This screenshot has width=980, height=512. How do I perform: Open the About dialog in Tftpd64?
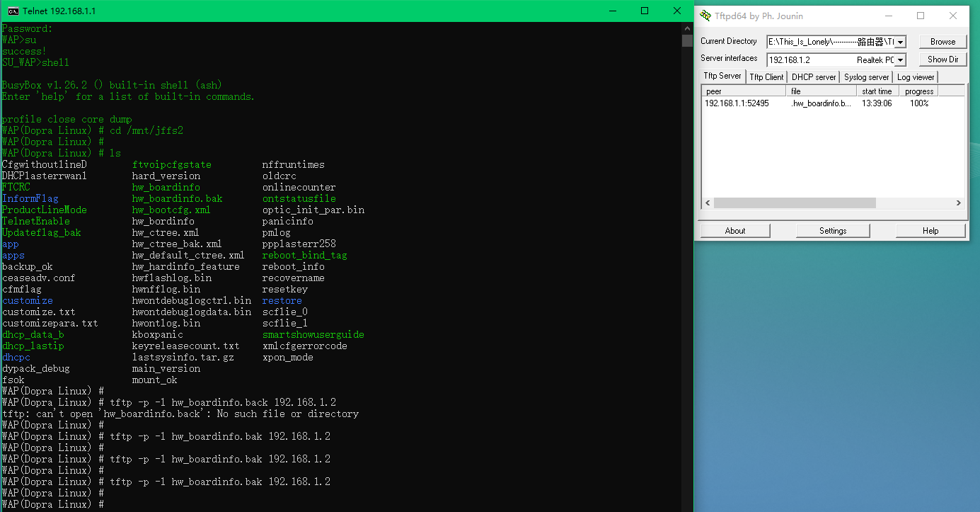[735, 231]
